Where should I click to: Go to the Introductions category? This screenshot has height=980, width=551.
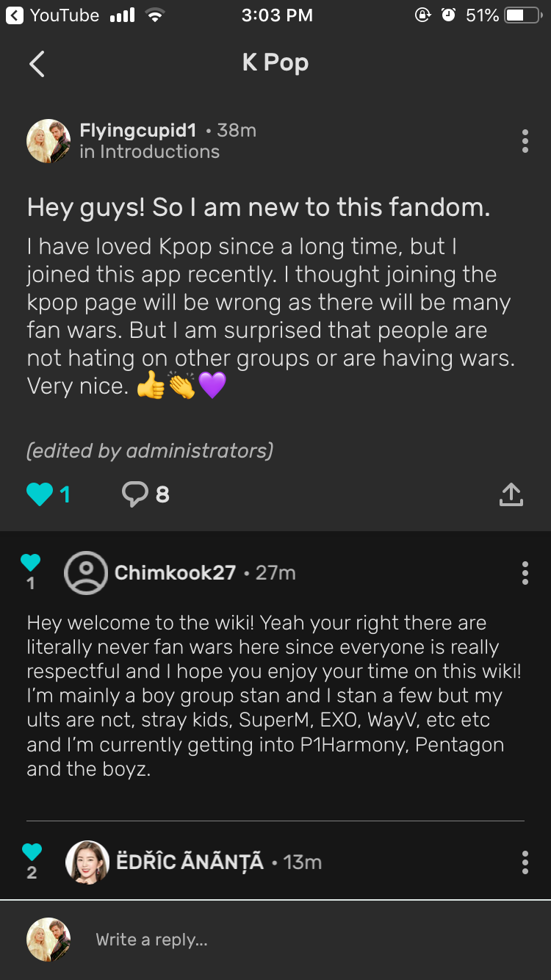[x=159, y=152]
